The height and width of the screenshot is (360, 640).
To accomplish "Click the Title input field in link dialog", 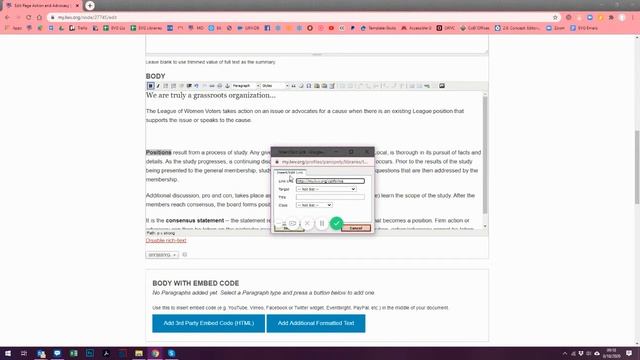I will (330, 197).
